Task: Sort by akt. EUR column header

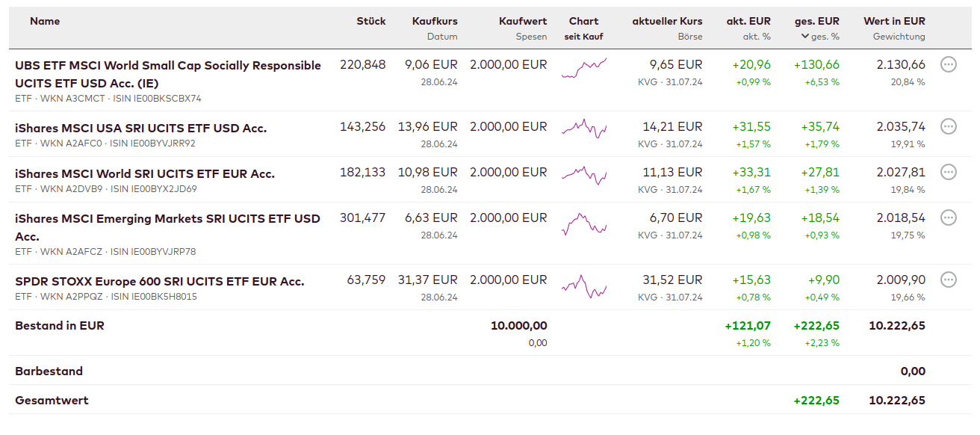Action: [x=748, y=21]
